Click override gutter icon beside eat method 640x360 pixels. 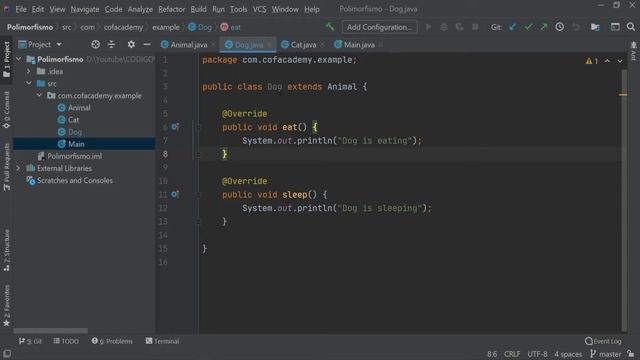tap(175, 127)
